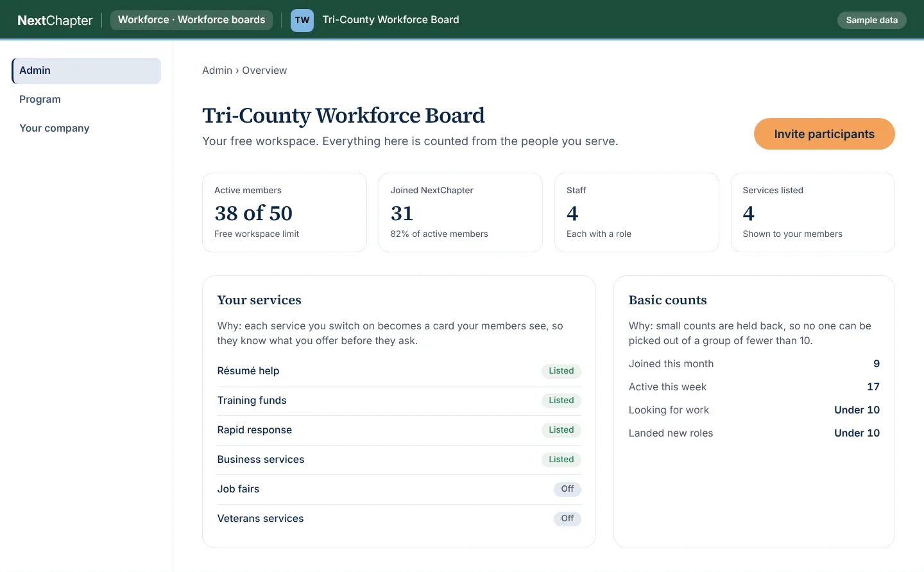Toggle Listed status for Résumé help
Screen dimensions: 924x572
pyautogui.click(x=561, y=371)
